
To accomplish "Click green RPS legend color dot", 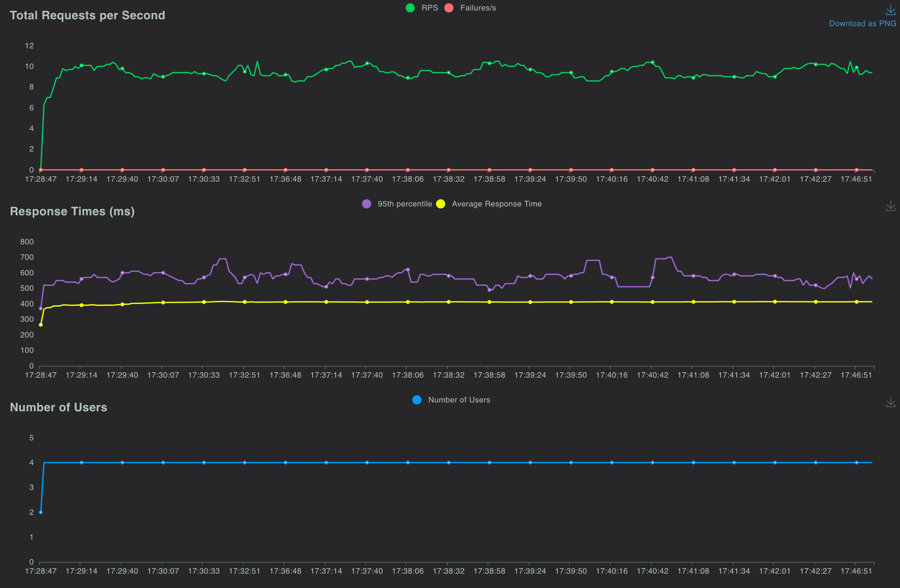I will coord(410,8).
